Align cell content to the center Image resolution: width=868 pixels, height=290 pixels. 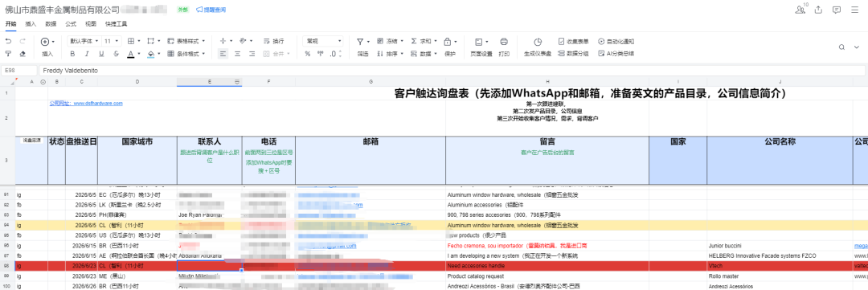[x=237, y=54]
